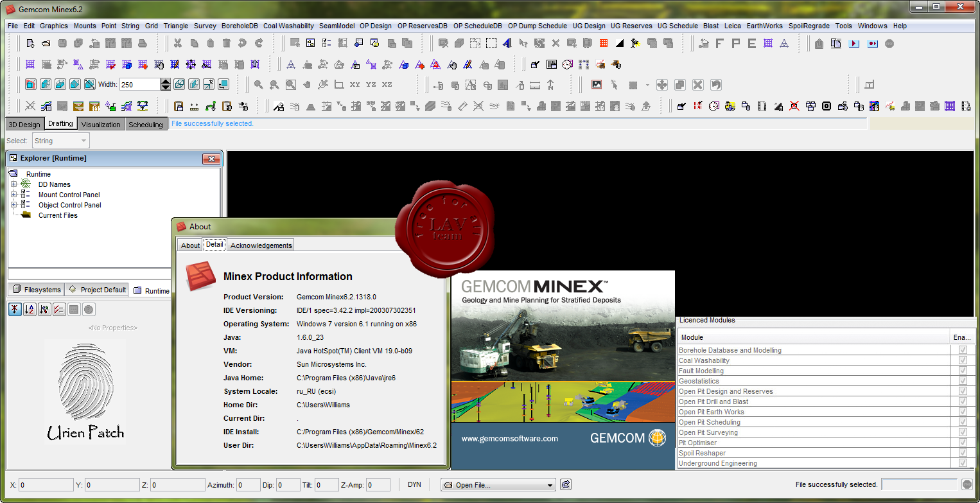
Task: Toggle Coal Washability module checkbox
Action: pos(963,360)
